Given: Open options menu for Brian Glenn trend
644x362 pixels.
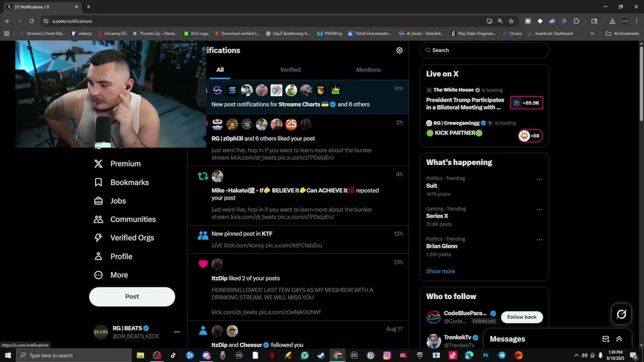Looking at the screenshot, I should tap(539, 240).
